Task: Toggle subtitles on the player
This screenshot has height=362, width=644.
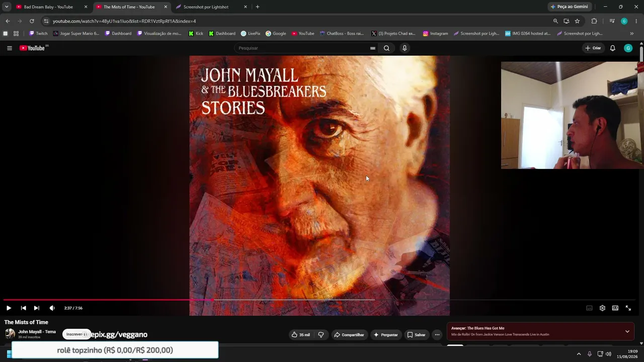Action: pos(589,308)
